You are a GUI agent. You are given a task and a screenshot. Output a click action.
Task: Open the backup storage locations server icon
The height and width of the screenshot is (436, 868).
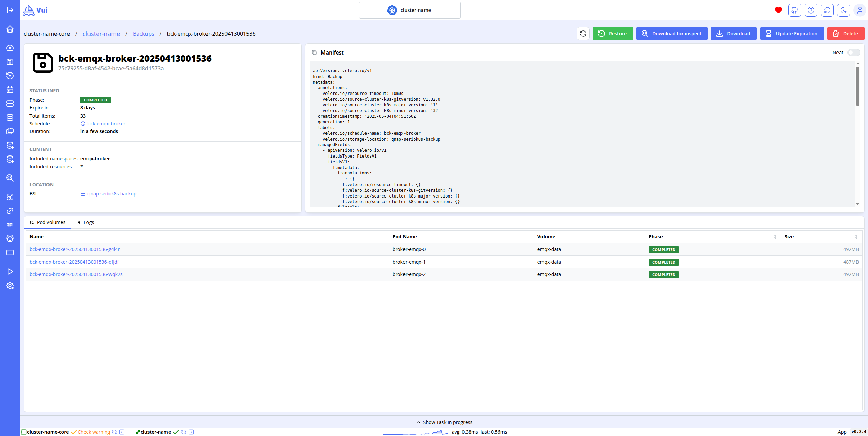10,103
